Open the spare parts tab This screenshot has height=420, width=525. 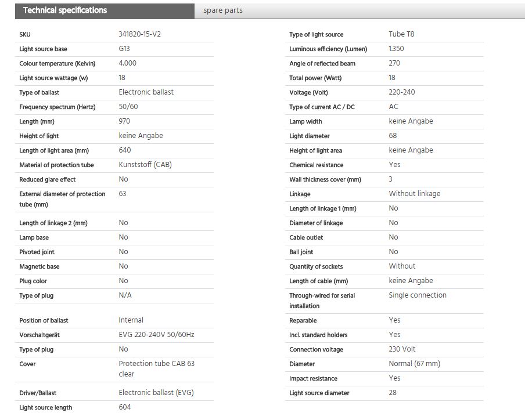click(222, 10)
